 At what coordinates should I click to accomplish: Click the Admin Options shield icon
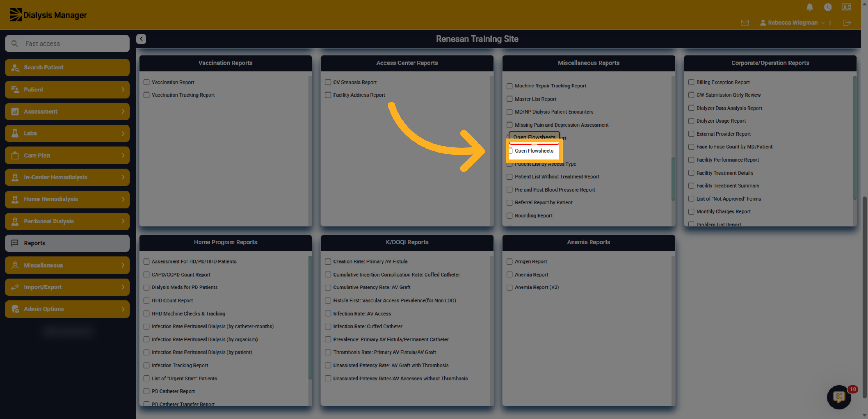(15, 309)
